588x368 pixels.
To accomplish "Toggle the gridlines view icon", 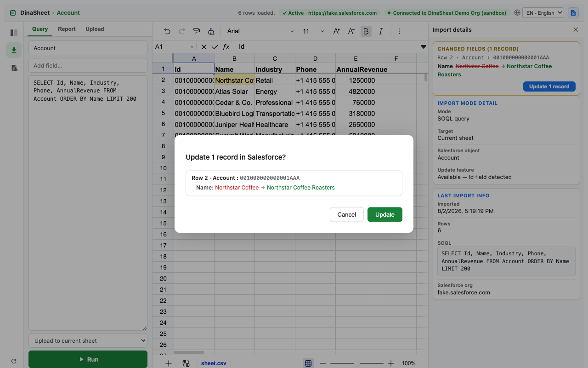I will coord(308,363).
